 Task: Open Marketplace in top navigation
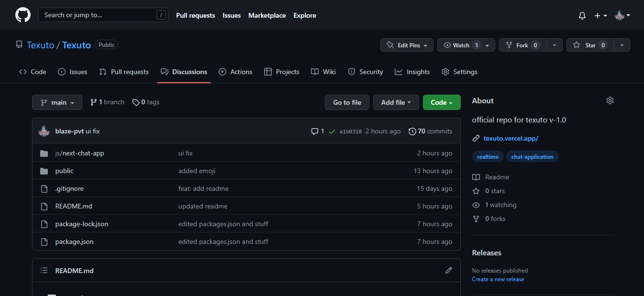tap(267, 15)
